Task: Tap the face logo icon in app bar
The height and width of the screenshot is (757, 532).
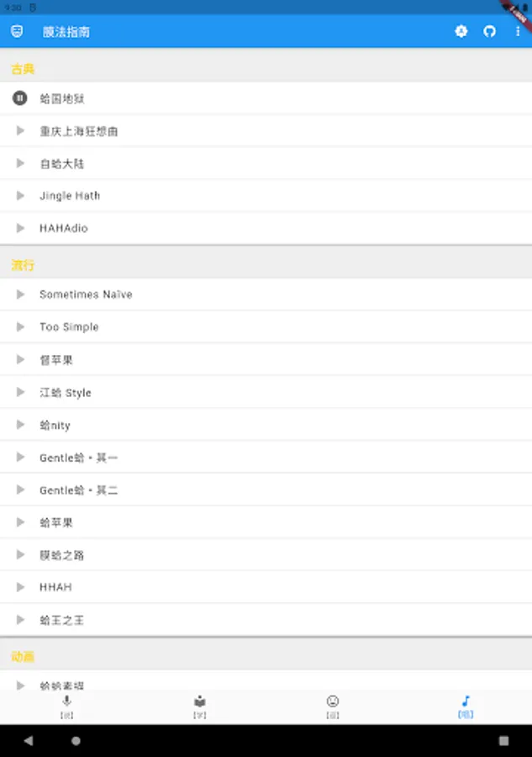Action: coord(17,31)
